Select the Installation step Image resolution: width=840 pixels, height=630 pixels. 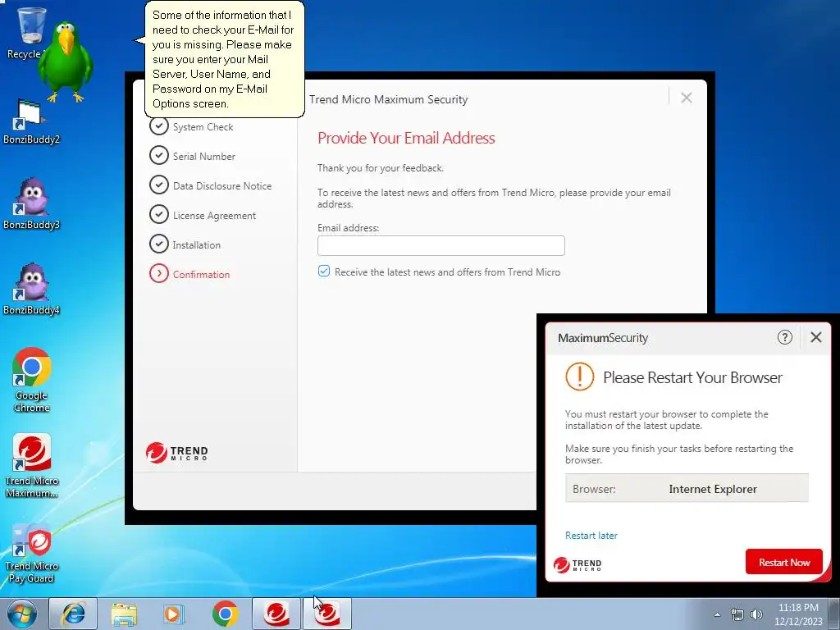(x=185, y=244)
